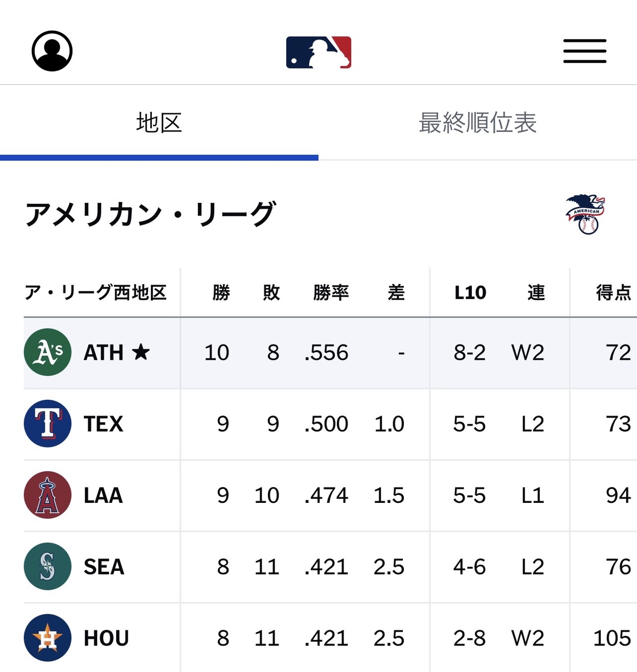
Task: Open the user profile icon
Action: [52, 51]
